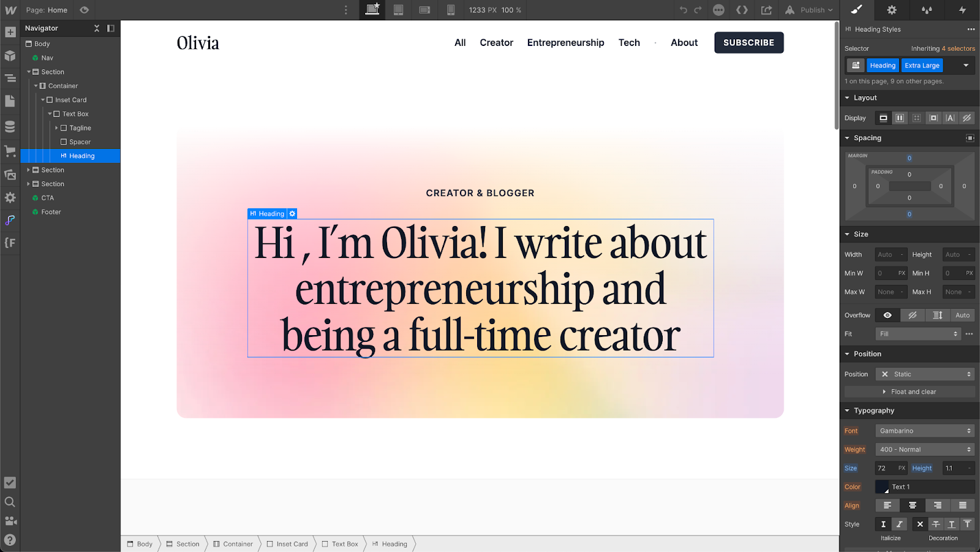Expand the Tagline item in Navigator

[x=56, y=127]
